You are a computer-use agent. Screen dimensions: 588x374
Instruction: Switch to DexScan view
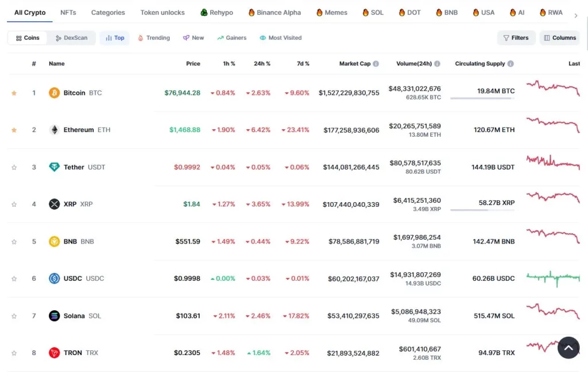(71, 38)
